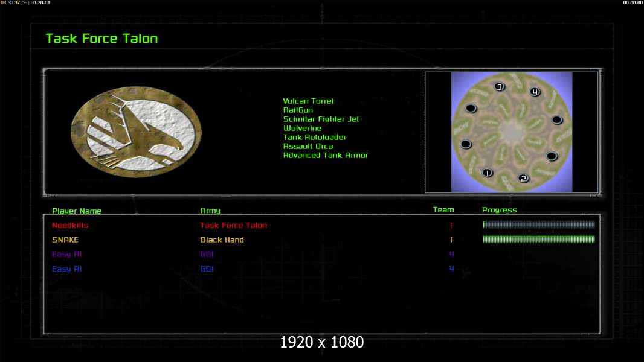Select start position 1 on minimap
Viewport: 644px width, 362px height.
pos(487,173)
